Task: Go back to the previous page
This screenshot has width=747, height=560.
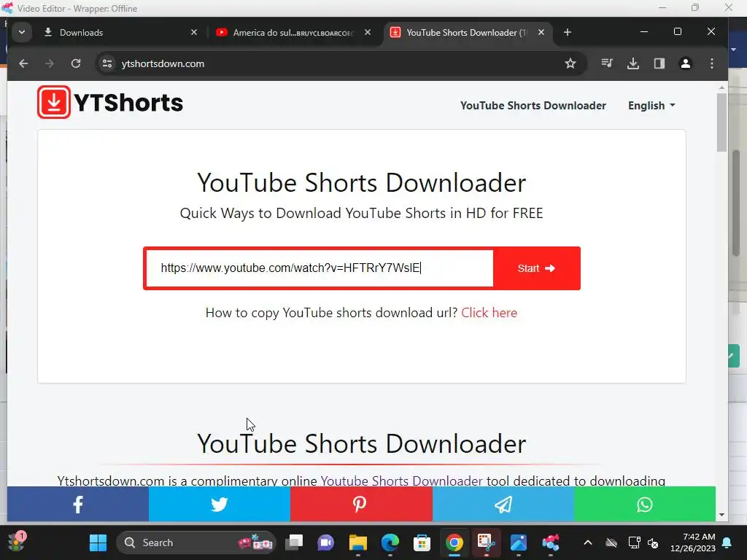Action: tap(23, 63)
